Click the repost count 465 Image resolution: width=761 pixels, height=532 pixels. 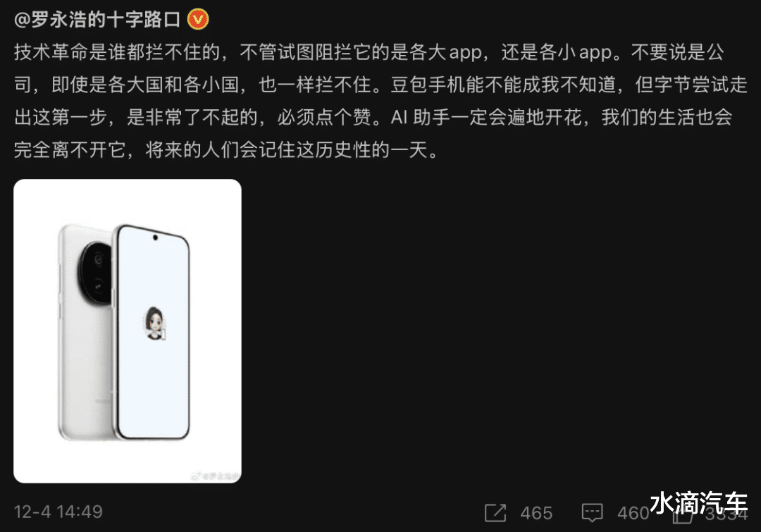click(536, 513)
